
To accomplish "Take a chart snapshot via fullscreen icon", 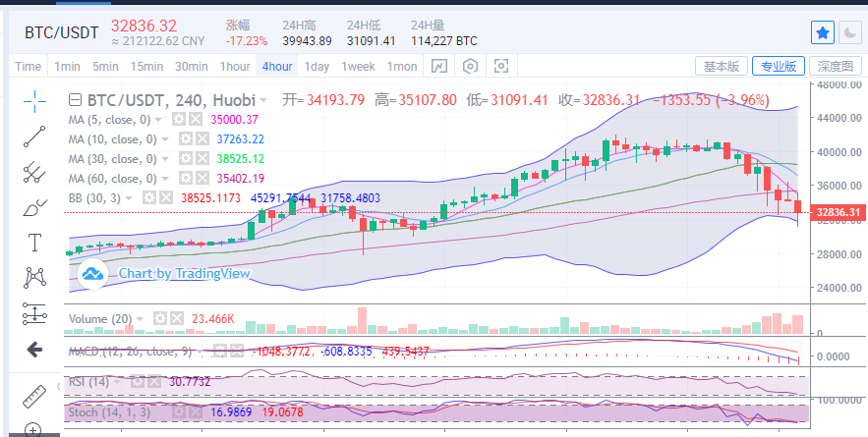I will [501, 67].
